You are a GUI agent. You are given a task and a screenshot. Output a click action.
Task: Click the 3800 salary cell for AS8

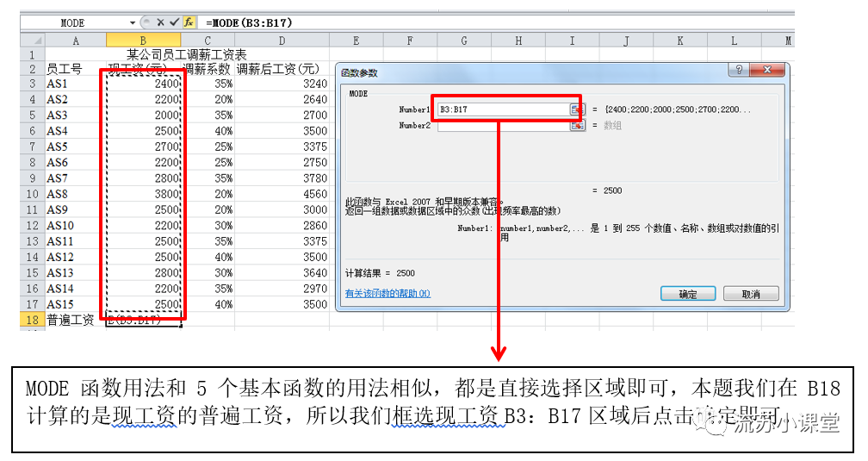[143, 195]
